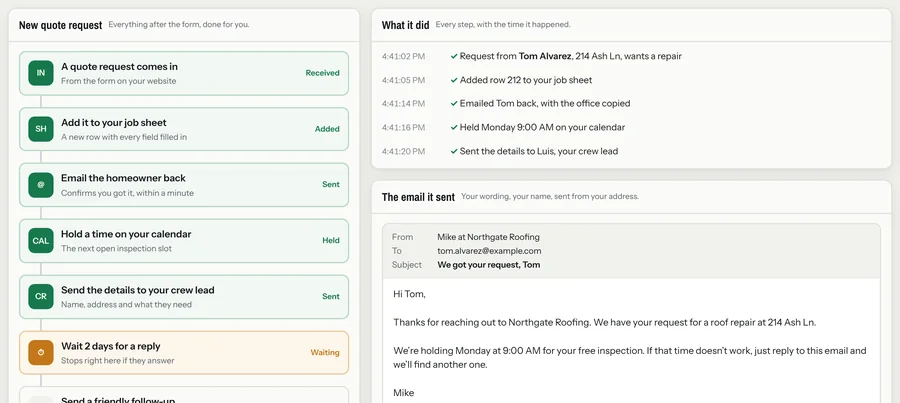The height and width of the screenshot is (403, 900).
Task: Click the IN icon for quote request step
Action: [41, 73]
